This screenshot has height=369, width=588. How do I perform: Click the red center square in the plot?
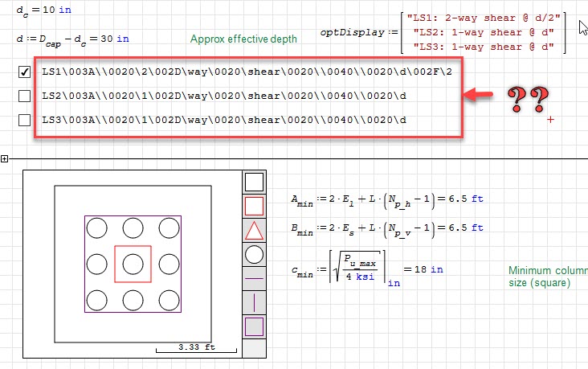tap(133, 264)
